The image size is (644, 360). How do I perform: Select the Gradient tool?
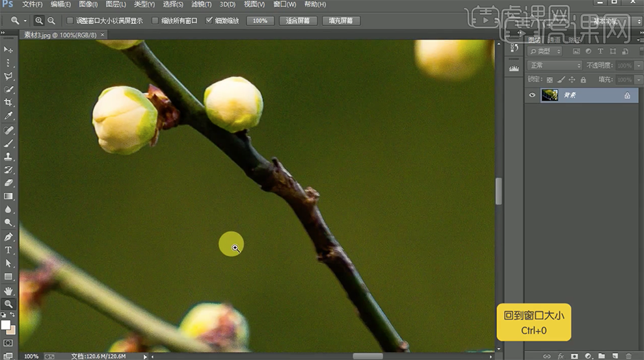click(x=8, y=196)
